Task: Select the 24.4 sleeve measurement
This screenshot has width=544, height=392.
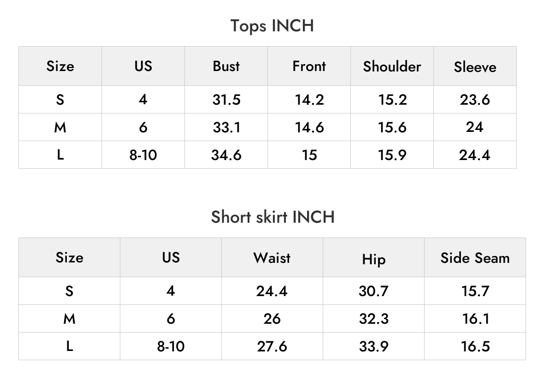Action: (475, 155)
